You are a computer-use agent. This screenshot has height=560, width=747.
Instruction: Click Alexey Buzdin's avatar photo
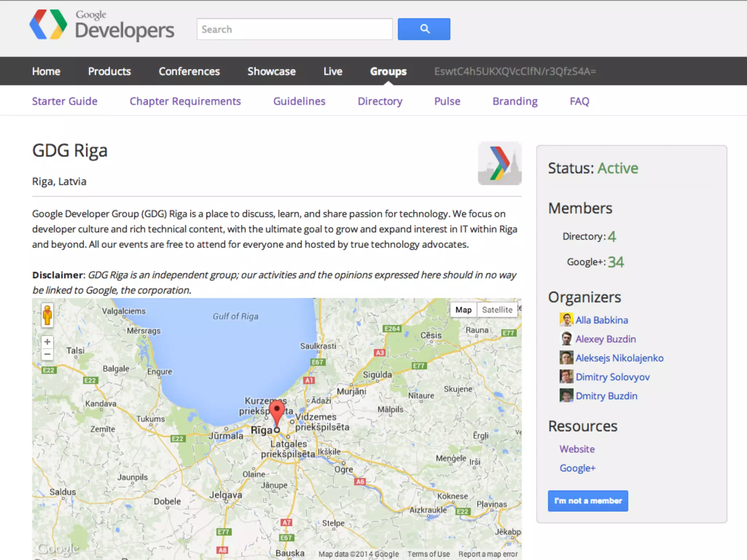(x=566, y=339)
